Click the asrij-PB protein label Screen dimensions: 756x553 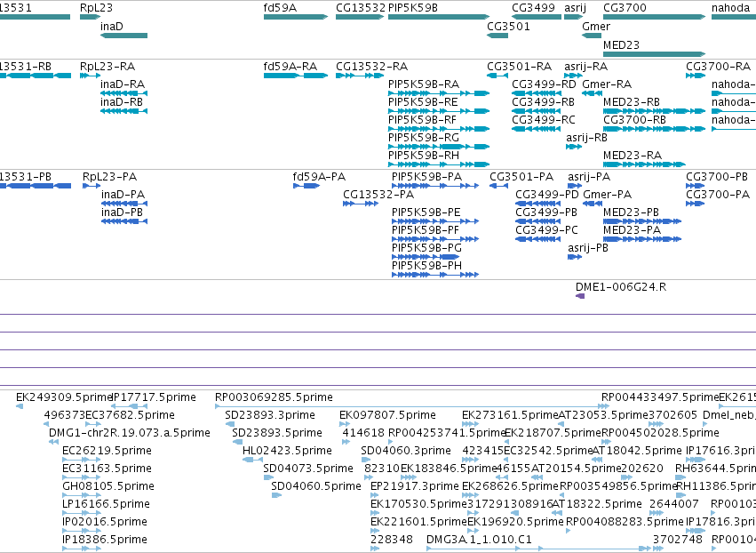(x=588, y=248)
